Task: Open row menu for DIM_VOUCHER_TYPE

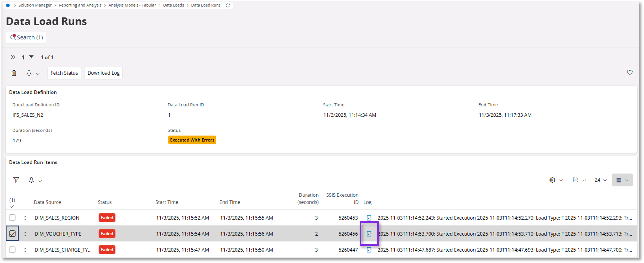Action: tap(25, 234)
